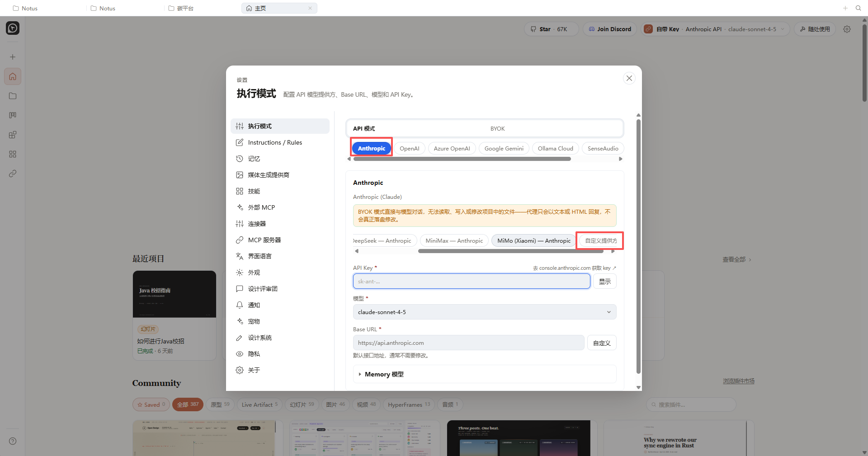Open the claude-sonnet-4-5 model dropdown

click(x=485, y=312)
